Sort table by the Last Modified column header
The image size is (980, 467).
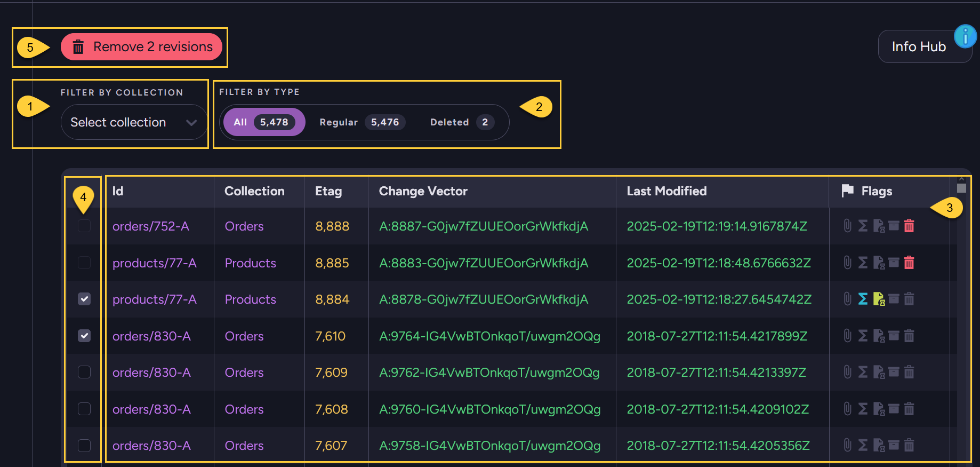tap(666, 191)
